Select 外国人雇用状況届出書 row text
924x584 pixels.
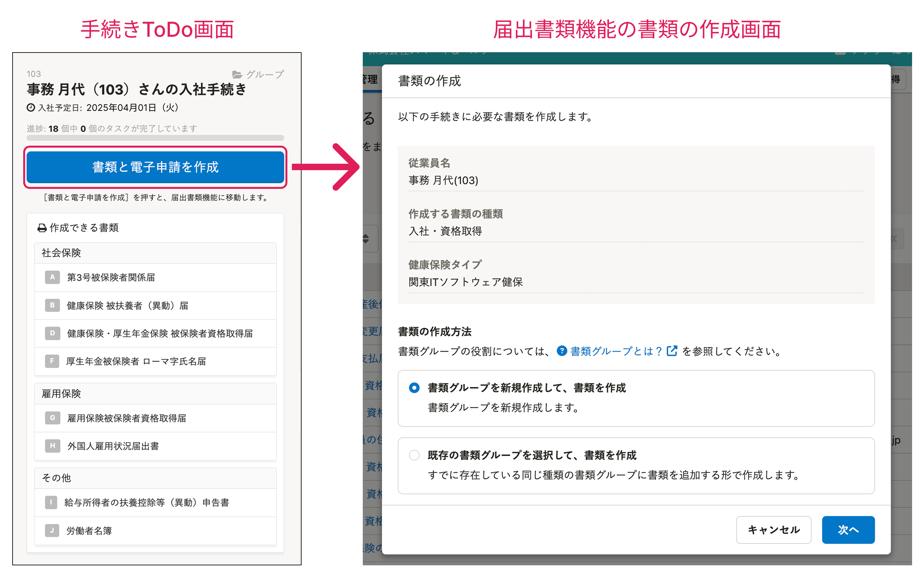click(x=113, y=446)
